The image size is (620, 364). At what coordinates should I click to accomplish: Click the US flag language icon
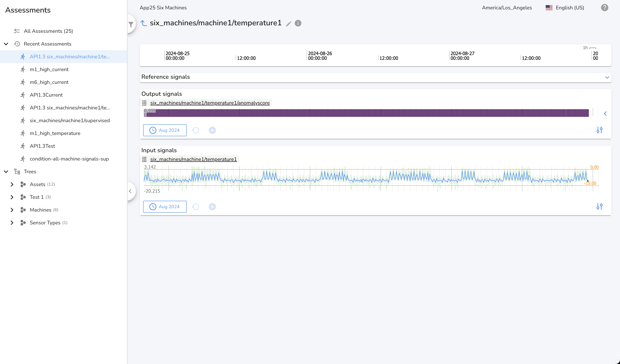pos(549,8)
